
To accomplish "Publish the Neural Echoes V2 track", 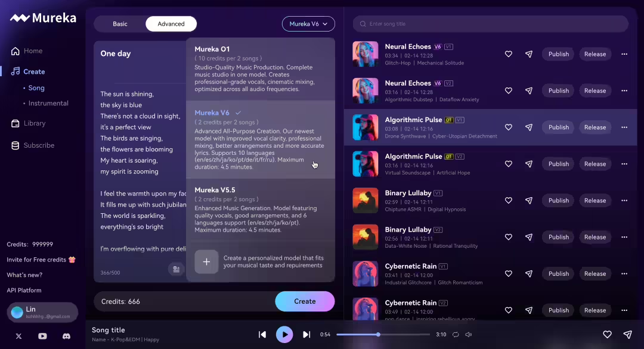I will coord(558,91).
